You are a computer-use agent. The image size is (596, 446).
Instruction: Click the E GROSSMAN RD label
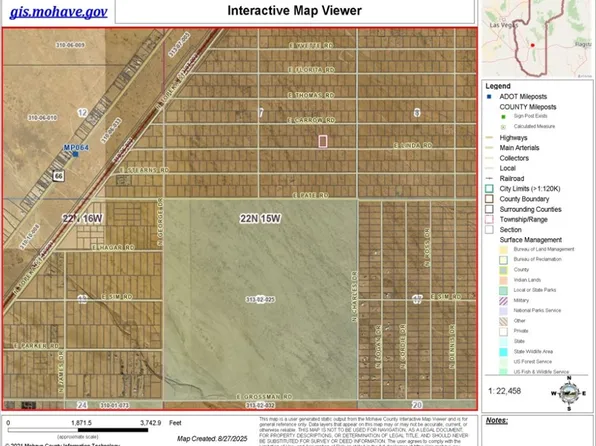coord(264,397)
